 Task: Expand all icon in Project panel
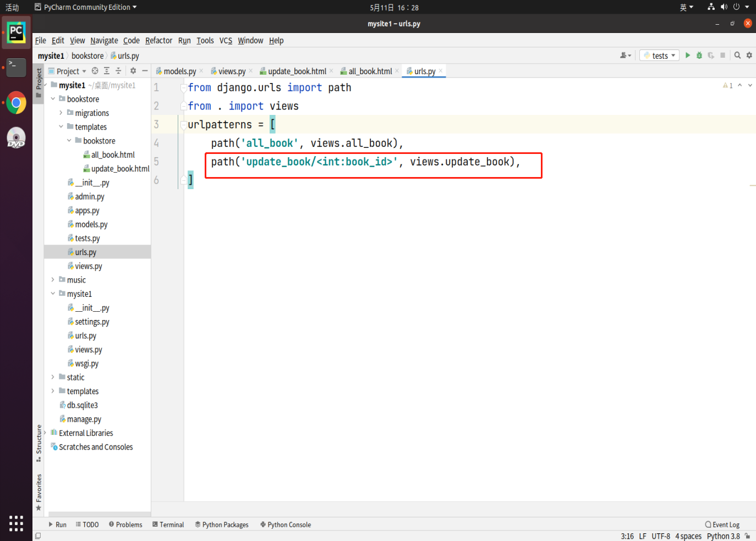pos(107,71)
